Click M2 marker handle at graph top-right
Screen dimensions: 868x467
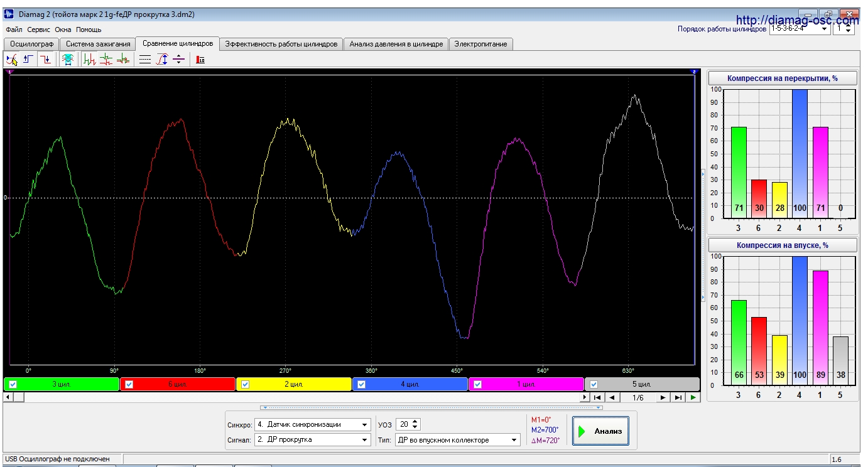(695, 72)
